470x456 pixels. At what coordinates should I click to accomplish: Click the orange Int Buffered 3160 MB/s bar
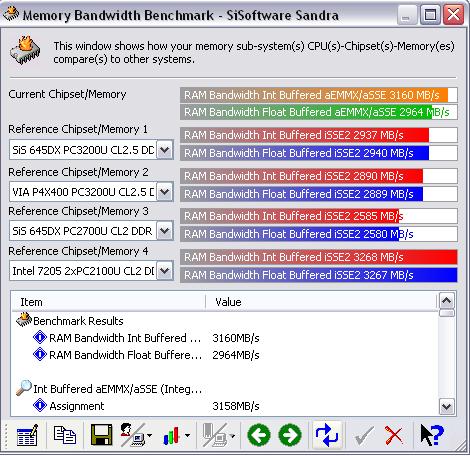318,95
